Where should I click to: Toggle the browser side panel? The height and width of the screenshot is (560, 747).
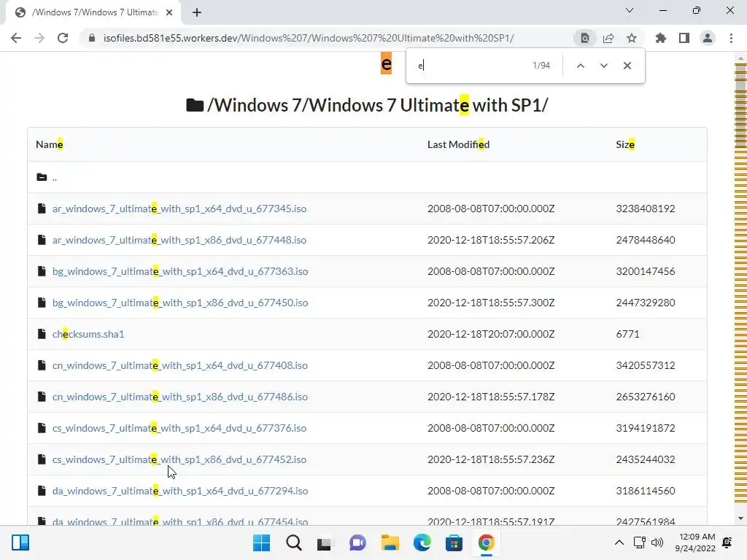[684, 38]
